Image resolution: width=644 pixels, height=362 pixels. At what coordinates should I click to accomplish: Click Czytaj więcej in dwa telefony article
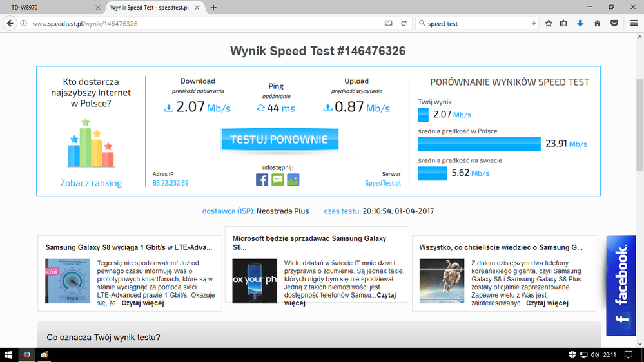click(x=547, y=303)
